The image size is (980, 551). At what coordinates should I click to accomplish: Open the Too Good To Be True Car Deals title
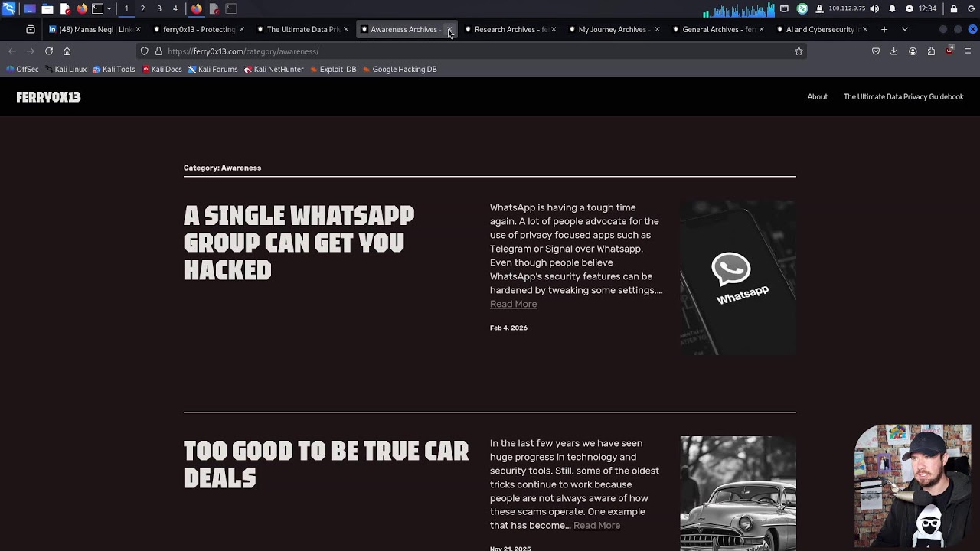point(326,465)
